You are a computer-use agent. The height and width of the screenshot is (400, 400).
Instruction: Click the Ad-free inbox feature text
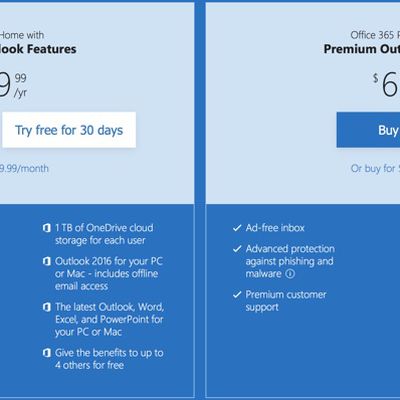[x=275, y=228]
